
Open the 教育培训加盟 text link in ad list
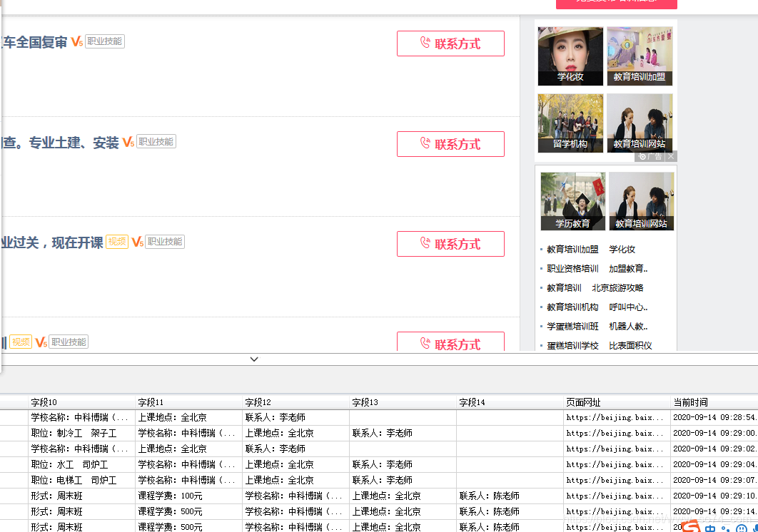click(572, 250)
